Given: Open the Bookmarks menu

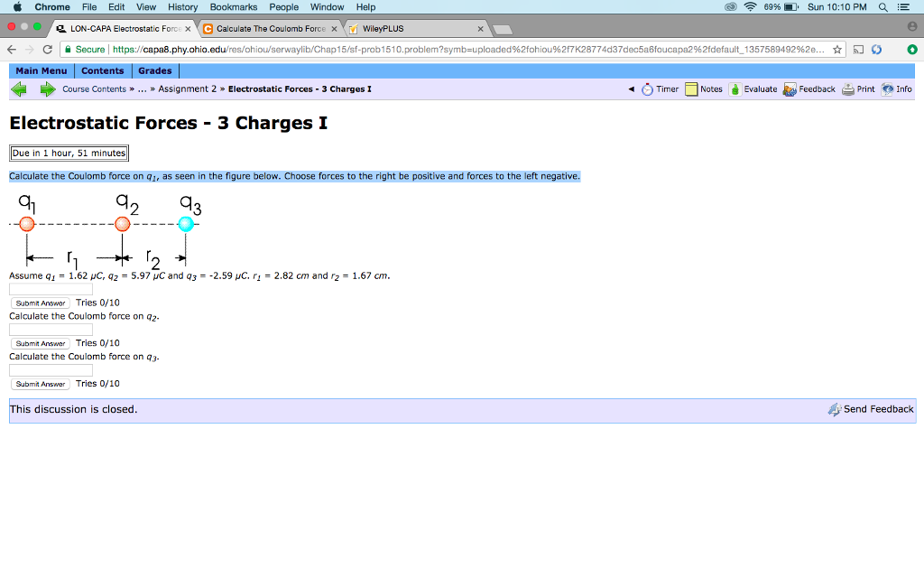Looking at the screenshot, I should pyautogui.click(x=233, y=7).
